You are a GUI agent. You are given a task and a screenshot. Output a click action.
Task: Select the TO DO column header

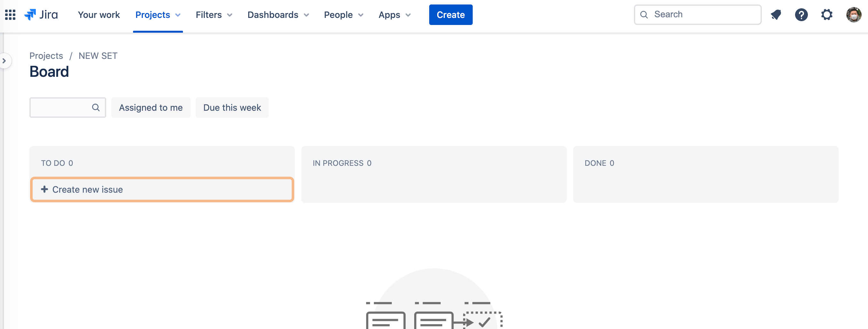pyautogui.click(x=57, y=163)
